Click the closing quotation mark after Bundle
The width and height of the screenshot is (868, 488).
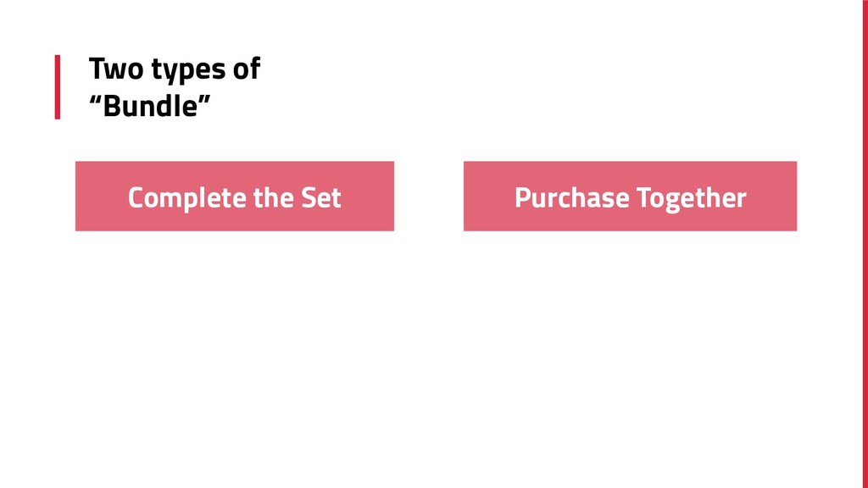204,98
